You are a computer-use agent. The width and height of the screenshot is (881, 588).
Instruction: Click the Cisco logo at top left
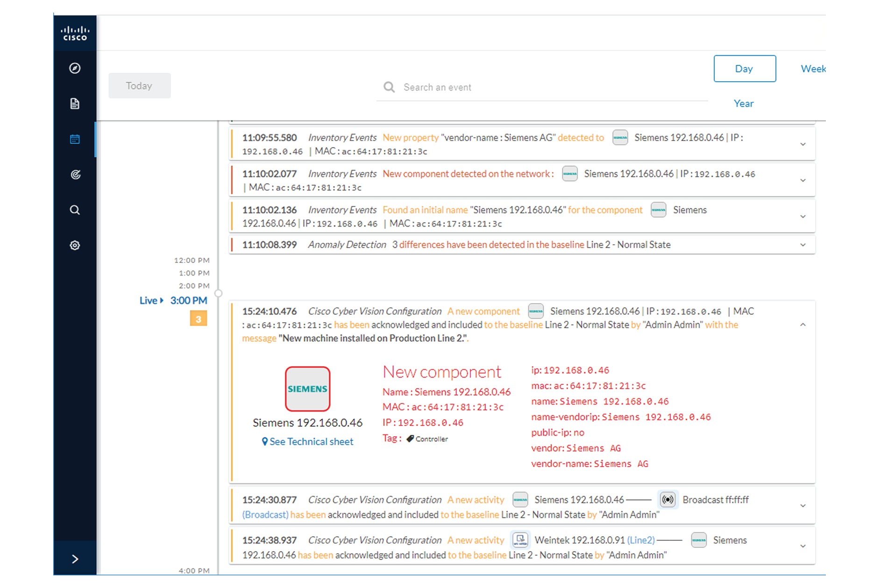[x=75, y=32]
